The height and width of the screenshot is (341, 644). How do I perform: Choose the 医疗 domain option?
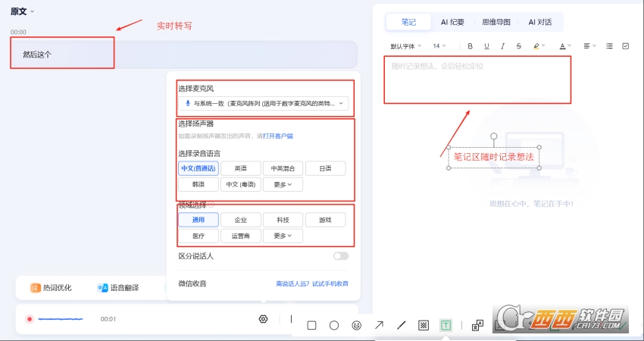(199, 236)
